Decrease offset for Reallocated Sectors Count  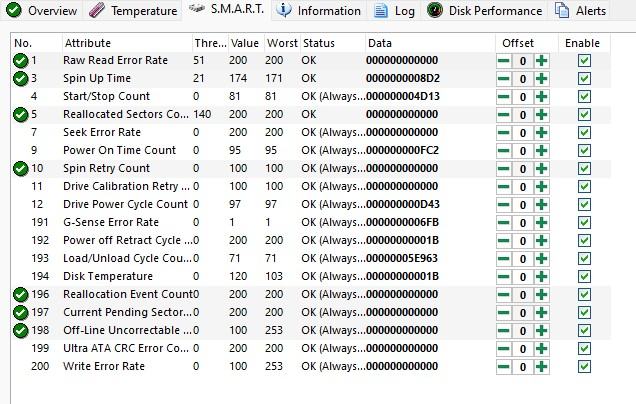tap(504, 115)
